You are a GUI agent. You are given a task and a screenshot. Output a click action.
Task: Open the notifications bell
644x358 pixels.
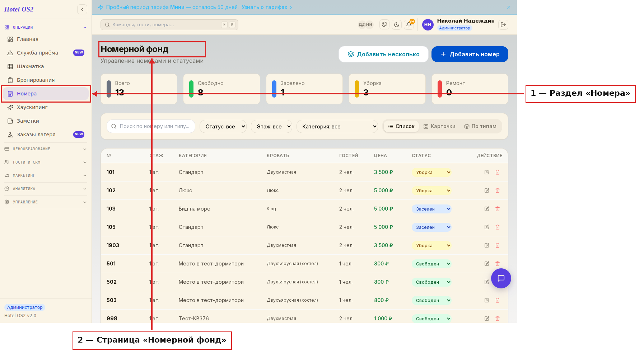[409, 25]
